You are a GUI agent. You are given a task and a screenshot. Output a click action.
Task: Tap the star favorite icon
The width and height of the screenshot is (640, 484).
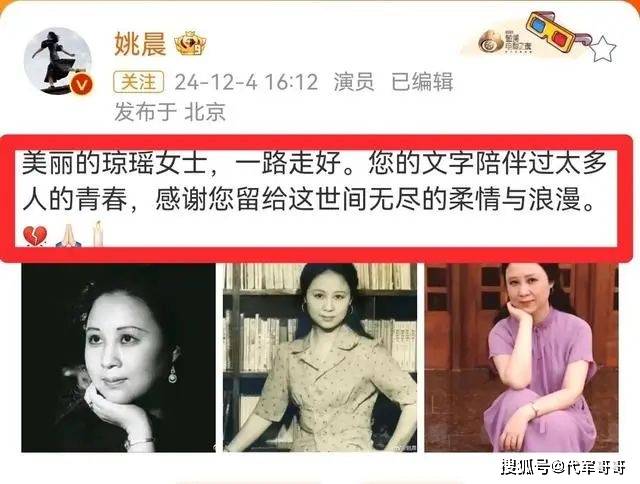pos(602,48)
